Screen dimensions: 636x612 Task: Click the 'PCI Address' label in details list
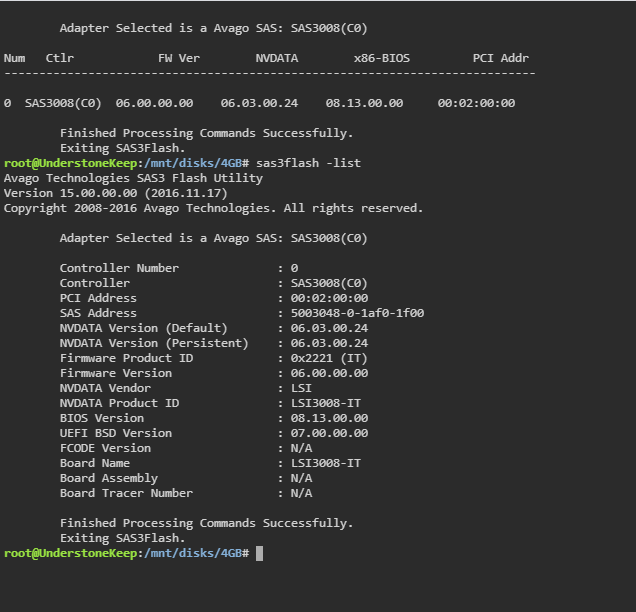(98, 298)
